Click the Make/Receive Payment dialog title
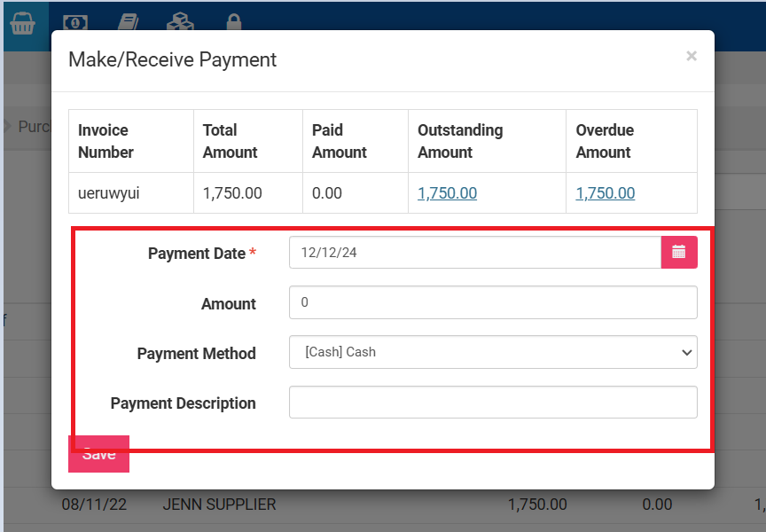The height and width of the screenshot is (532, 766). 173,59
